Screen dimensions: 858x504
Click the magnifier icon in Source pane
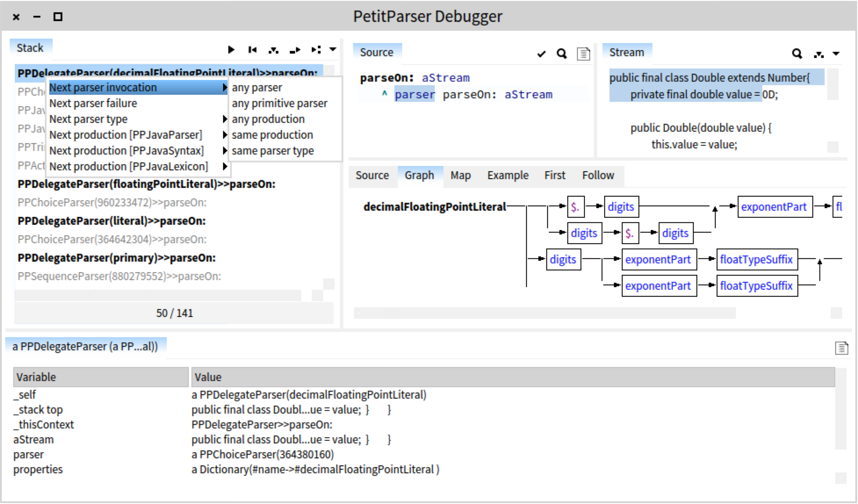(562, 54)
